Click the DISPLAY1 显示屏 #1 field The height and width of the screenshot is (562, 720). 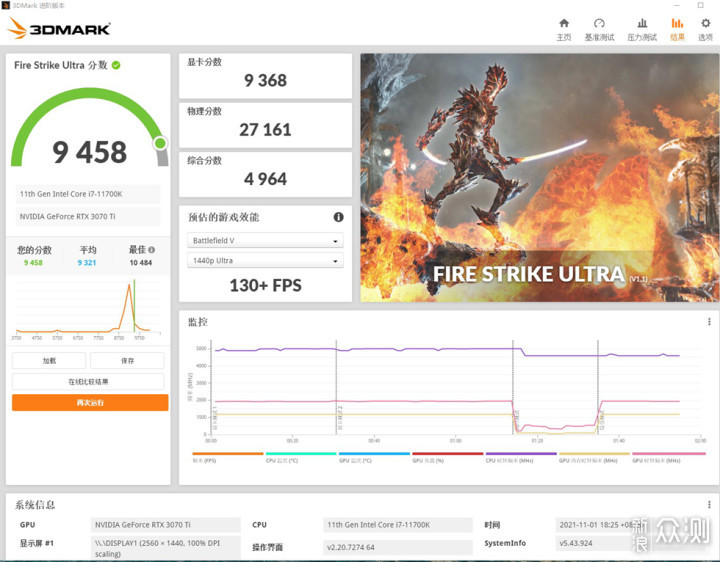coord(166,548)
